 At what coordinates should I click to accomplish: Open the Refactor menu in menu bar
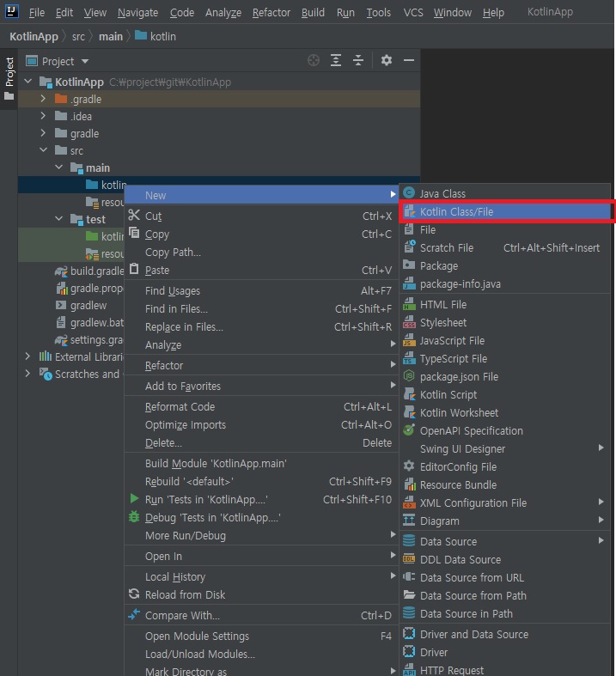[x=271, y=13]
